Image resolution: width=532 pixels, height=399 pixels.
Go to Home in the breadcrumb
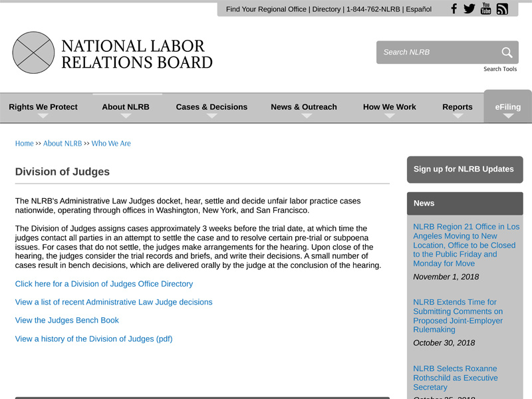pyautogui.click(x=24, y=144)
